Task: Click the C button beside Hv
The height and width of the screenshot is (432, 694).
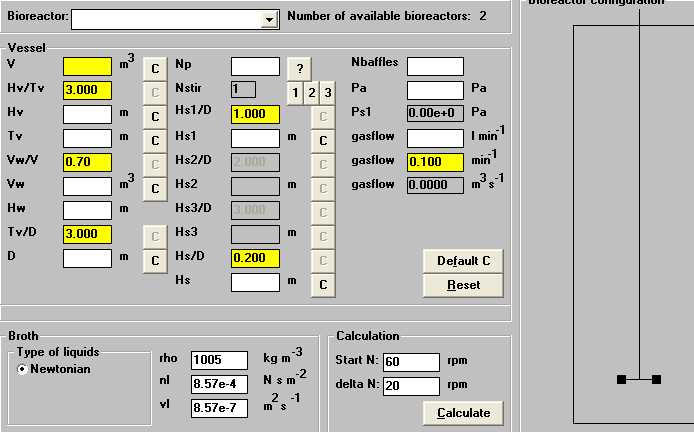Action: 155,117
